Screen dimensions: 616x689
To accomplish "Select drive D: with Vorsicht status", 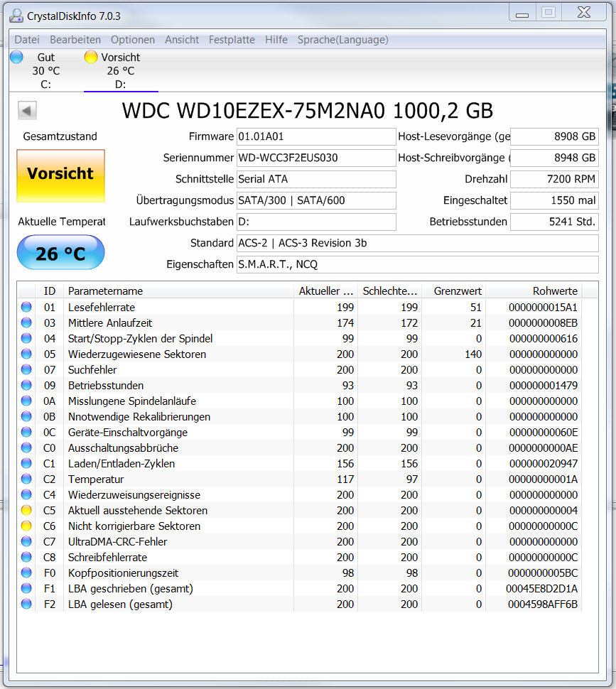I will (121, 71).
